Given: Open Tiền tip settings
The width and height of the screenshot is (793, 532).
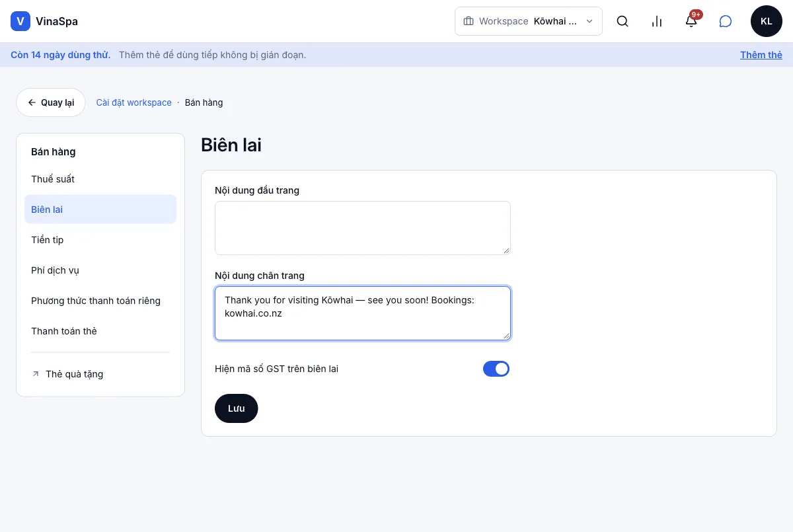Looking at the screenshot, I should (x=100, y=240).
